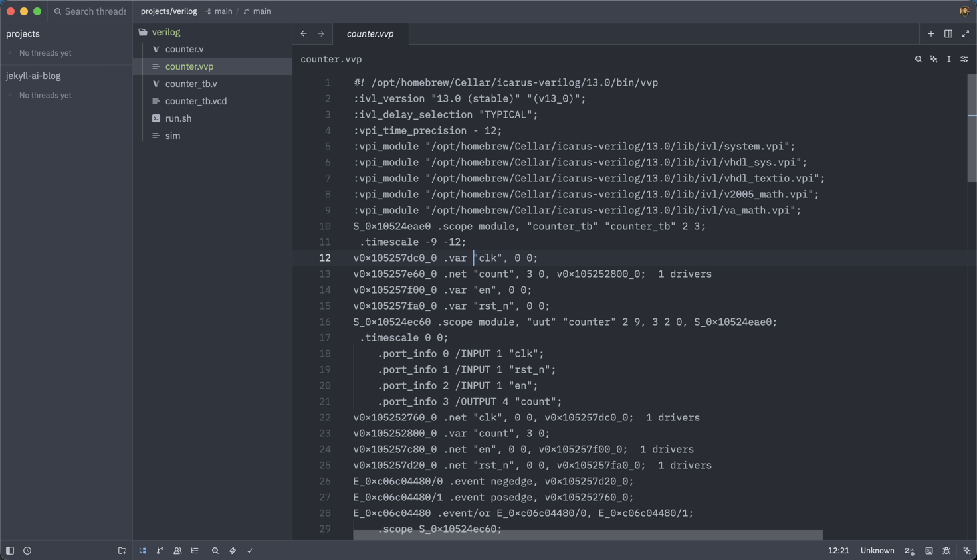
Task: Click the Zed edit prediction icon
Action: 910,551
